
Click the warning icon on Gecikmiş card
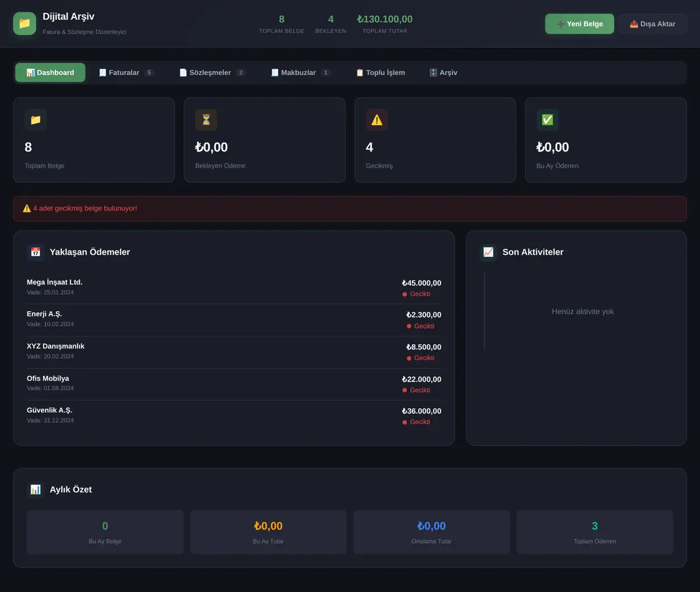(377, 120)
